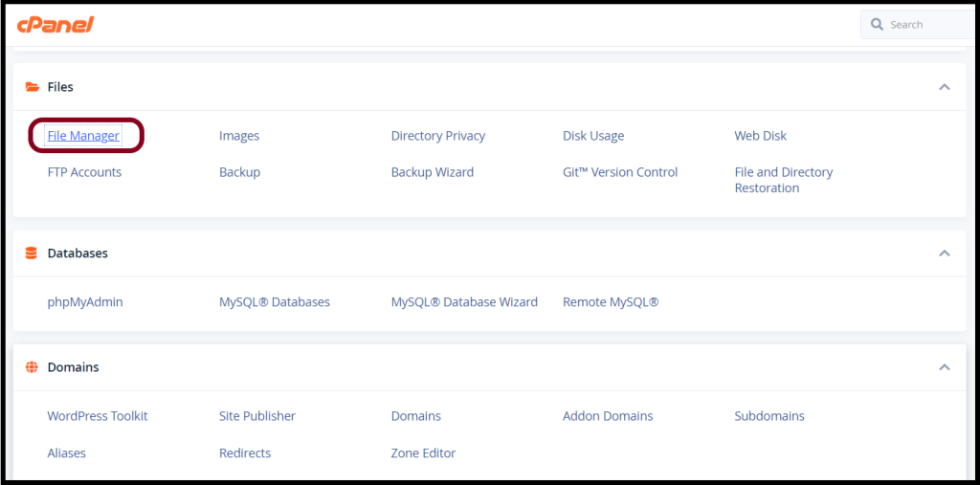The image size is (980, 485).
Task: Collapse the Databases section chevron
Action: pyautogui.click(x=945, y=254)
